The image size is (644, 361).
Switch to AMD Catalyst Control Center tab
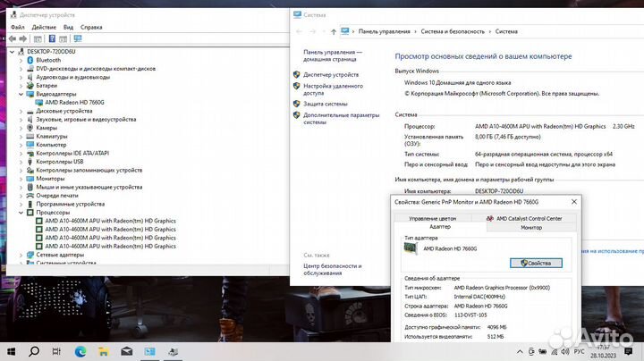pos(524,218)
